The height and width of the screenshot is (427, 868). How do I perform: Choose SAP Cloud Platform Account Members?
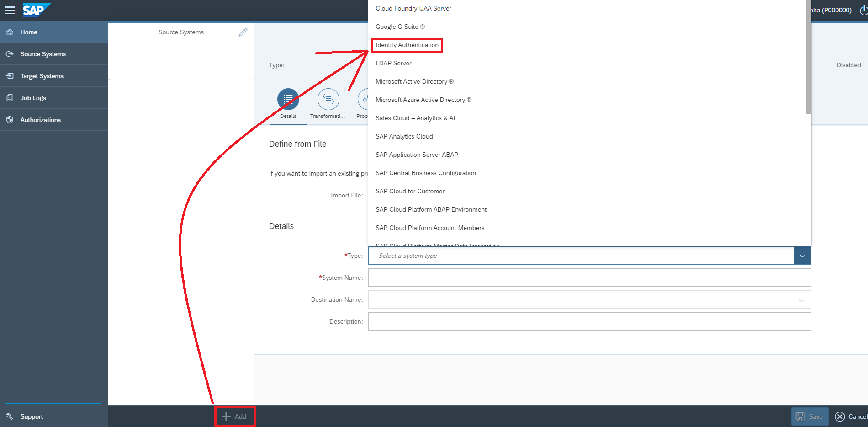tap(587, 228)
